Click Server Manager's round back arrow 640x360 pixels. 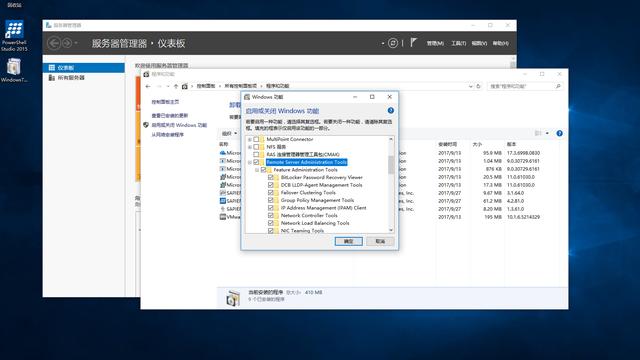point(54,43)
